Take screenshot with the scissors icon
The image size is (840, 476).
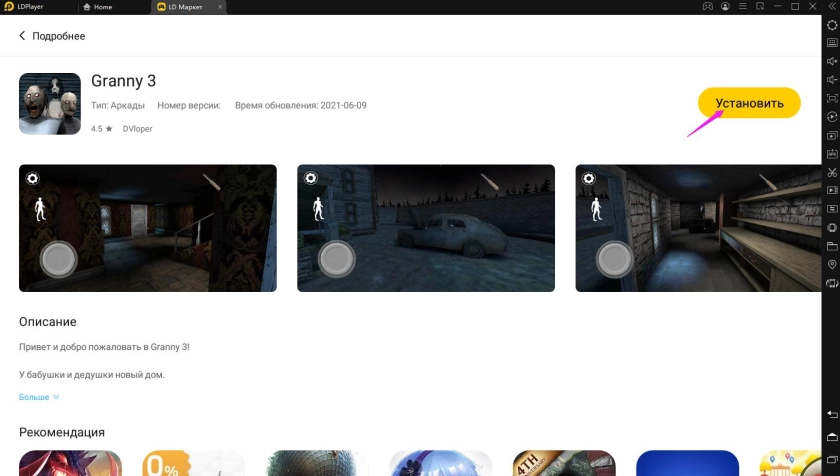pyautogui.click(x=832, y=172)
